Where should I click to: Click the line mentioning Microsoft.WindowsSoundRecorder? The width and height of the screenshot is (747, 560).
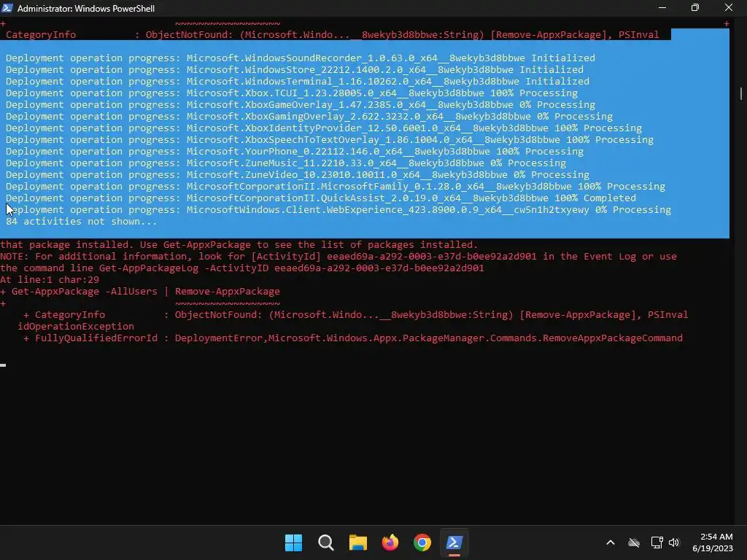(x=300, y=58)
